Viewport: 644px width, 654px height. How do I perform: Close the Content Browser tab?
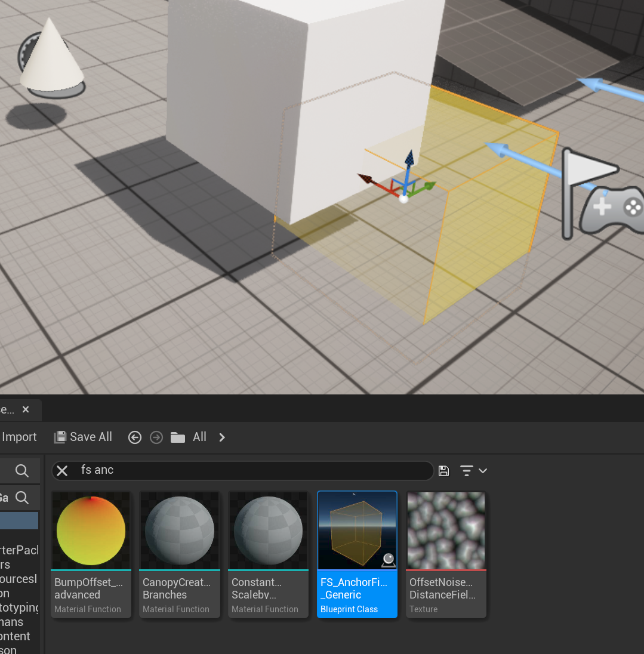coord(26,409)
